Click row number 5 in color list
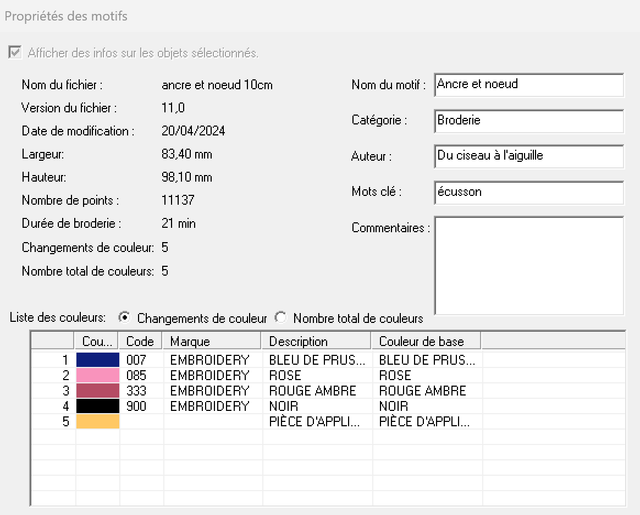This screenshot has height=515, width=640. tap(65, 422)
